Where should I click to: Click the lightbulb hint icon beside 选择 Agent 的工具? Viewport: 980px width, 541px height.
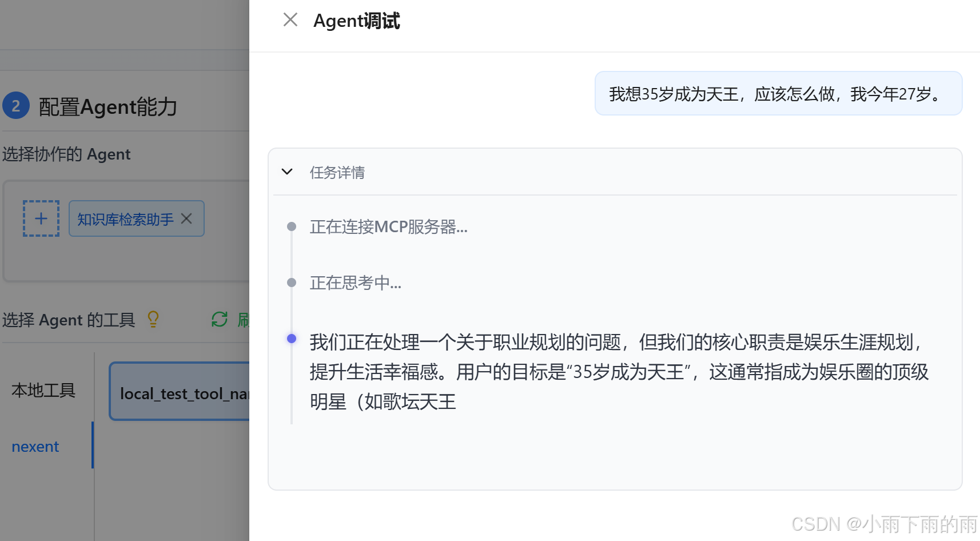point(153,319)
